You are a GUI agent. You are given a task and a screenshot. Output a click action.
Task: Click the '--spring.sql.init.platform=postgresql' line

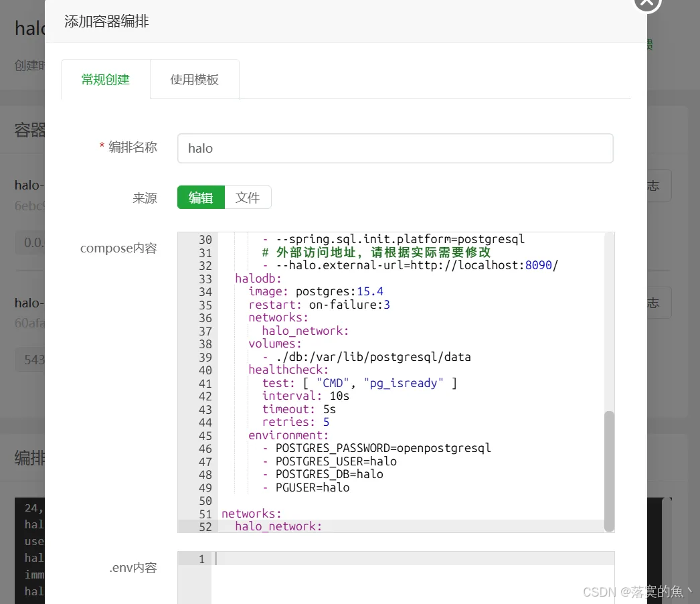tap(393, 240)
